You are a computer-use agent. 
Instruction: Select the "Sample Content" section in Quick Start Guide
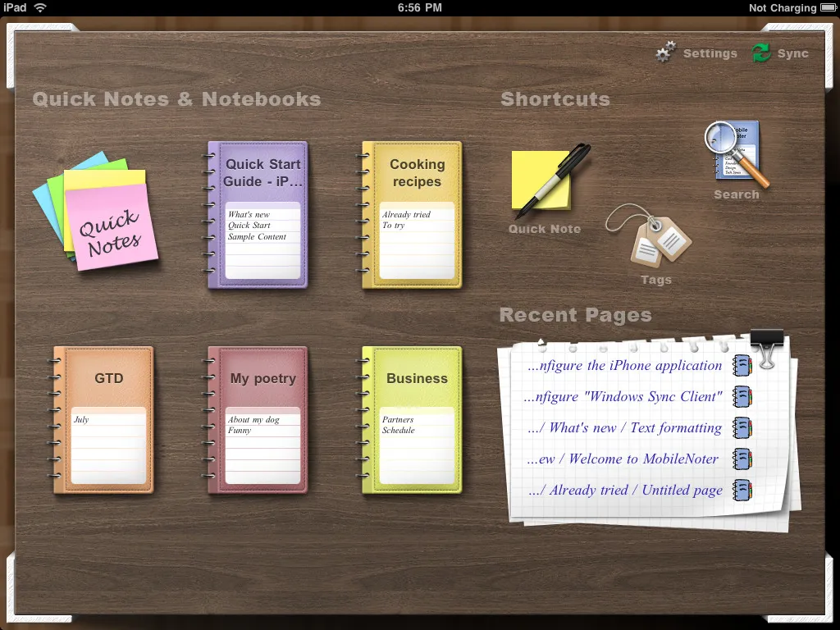pos(258,237)
